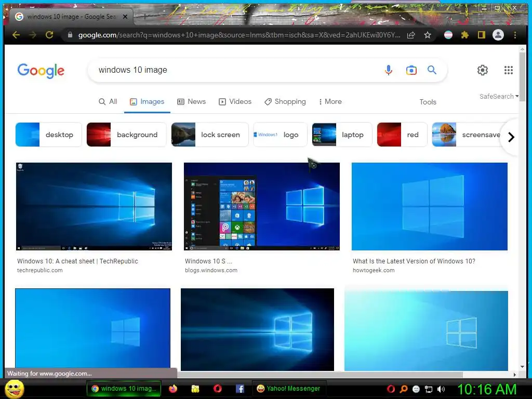
Task: Start voice search with the microphone icon
Action: tap(389, 70)
